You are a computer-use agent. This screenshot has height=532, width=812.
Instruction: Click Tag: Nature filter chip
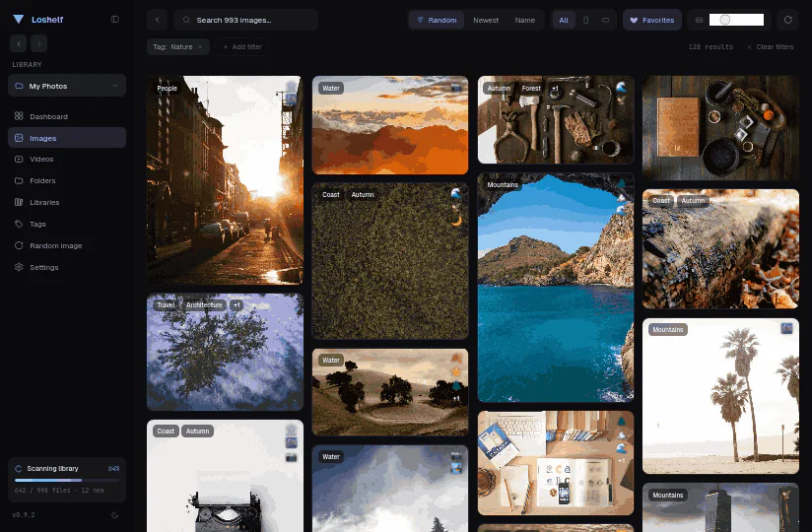coord(178,47)
